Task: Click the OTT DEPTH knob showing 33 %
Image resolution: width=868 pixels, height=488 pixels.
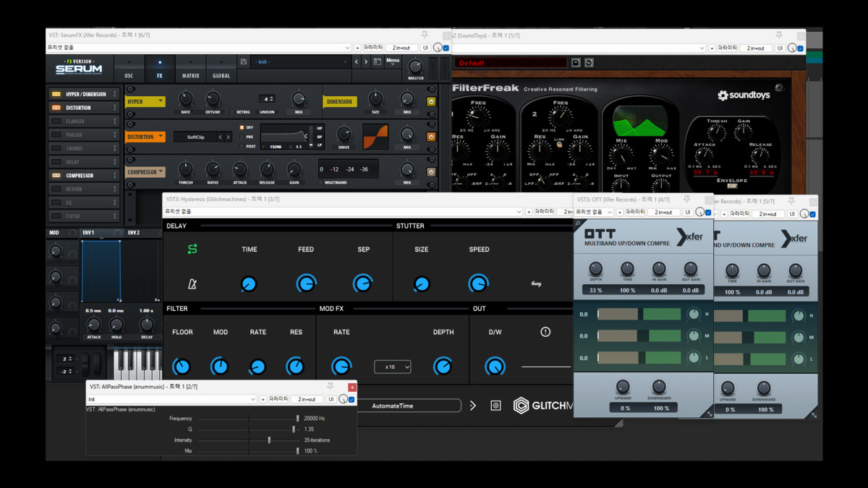Action: click(596, 269)
